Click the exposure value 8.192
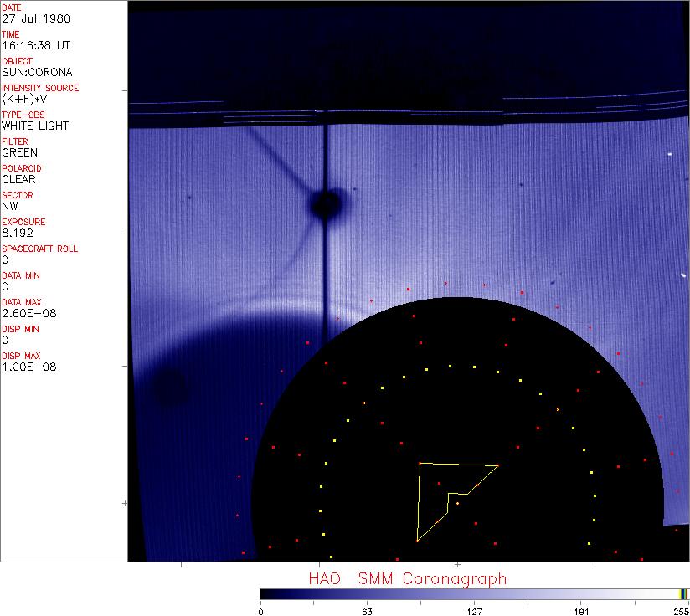This screenshot has width=690, height=616. pyautogui.click(x=17, y=233)
